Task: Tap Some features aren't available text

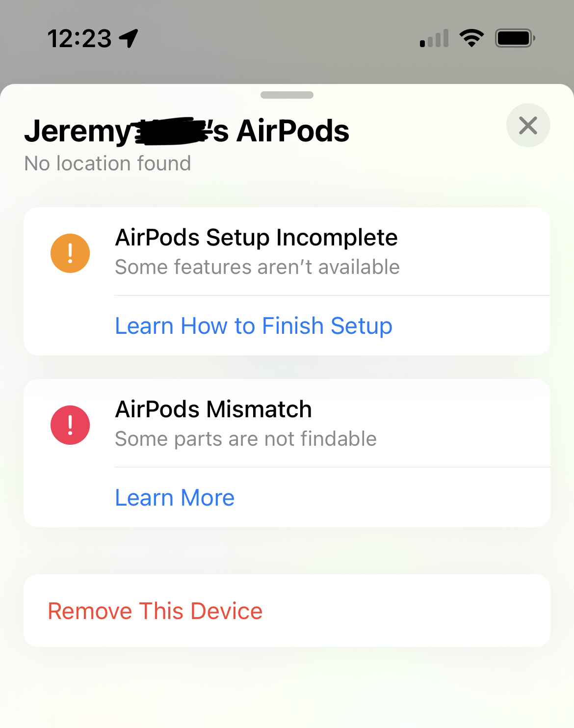Action: coord(257,267)
